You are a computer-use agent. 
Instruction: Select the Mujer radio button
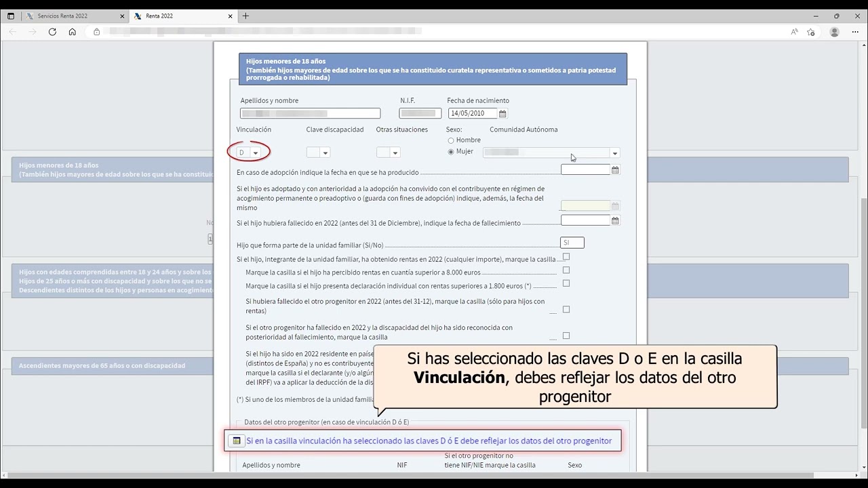451,152
